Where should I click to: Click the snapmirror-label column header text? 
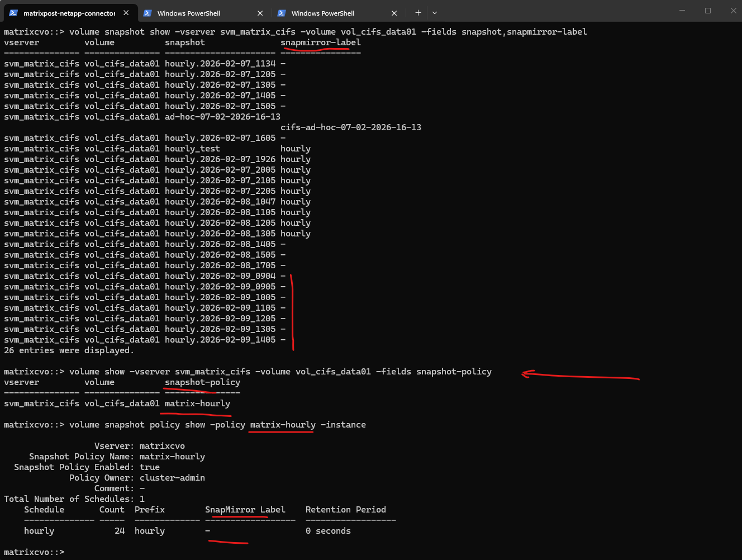(x=320, y=42)
